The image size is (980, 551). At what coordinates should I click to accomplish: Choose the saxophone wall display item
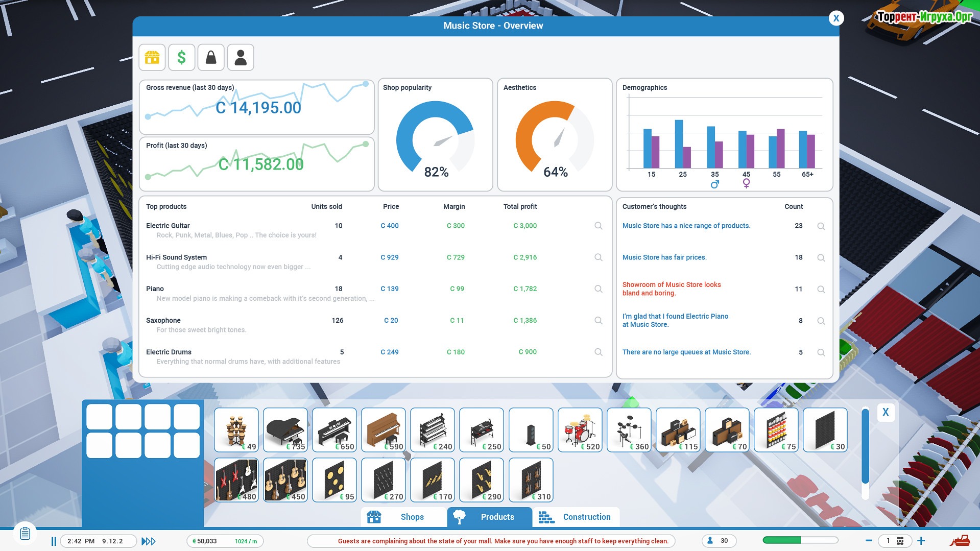pos(481,480)
